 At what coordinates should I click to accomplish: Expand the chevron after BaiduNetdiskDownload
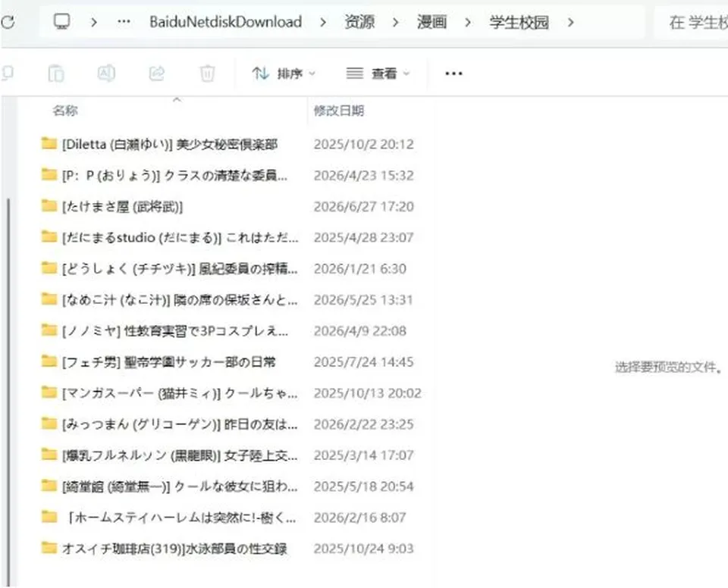pyautogui.click(x=323, y=22)
